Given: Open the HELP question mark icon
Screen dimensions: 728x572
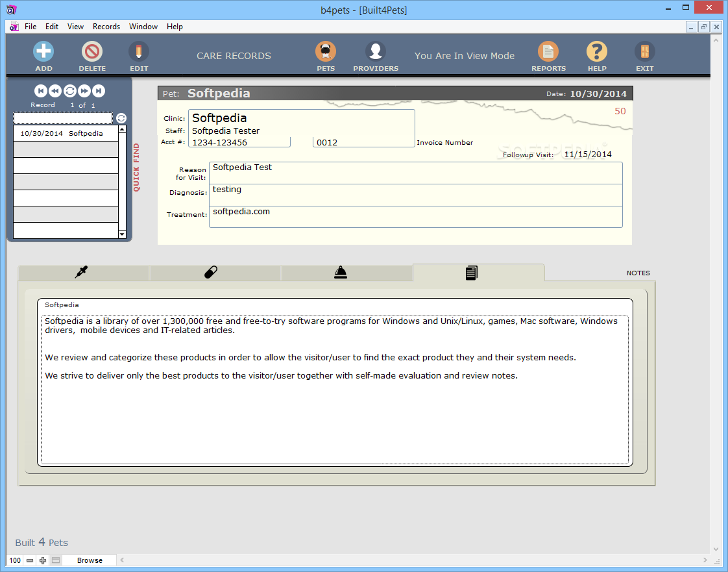Looking at the screenshot, I should click(x=597, y=51).
